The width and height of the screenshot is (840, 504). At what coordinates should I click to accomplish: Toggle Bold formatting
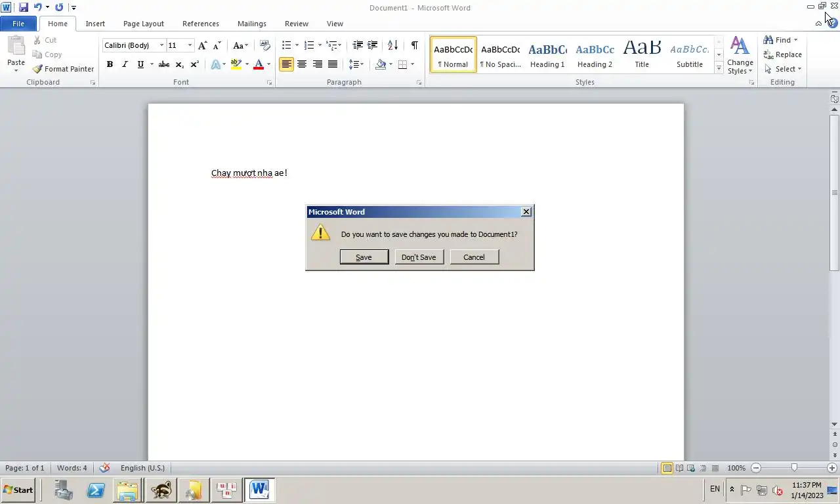tap(110, 64)
